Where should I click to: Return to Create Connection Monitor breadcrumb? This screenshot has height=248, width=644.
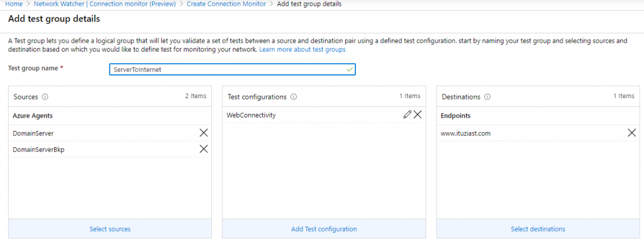click(226, 4)
